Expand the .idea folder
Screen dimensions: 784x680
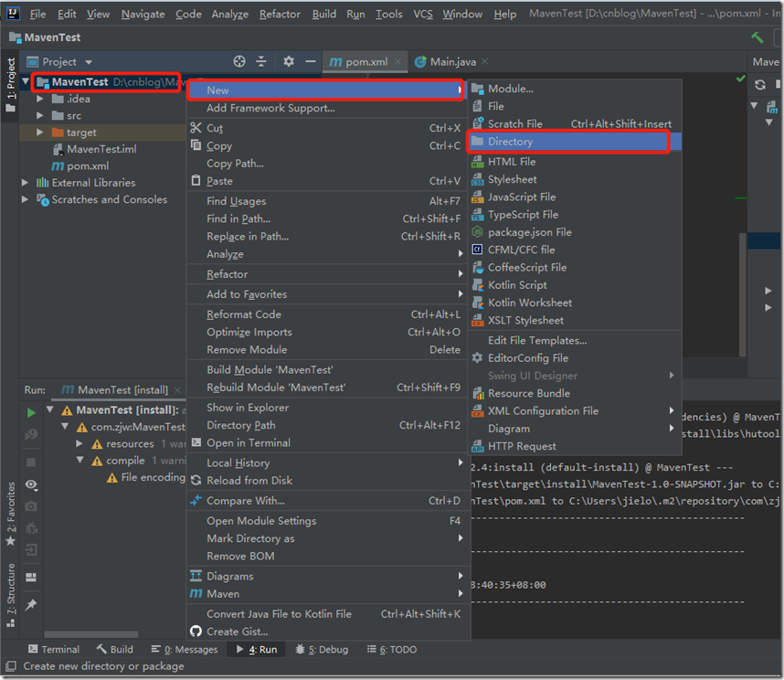(39, 99)
